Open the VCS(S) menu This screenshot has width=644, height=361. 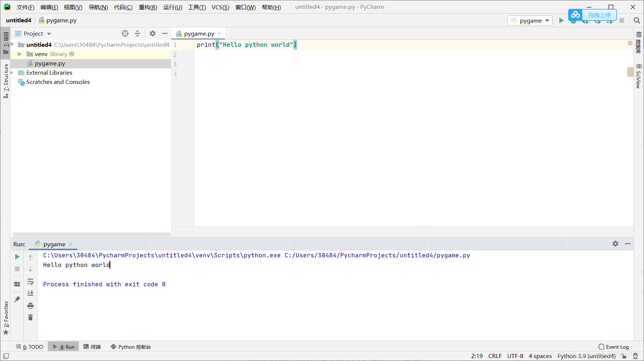220,7
